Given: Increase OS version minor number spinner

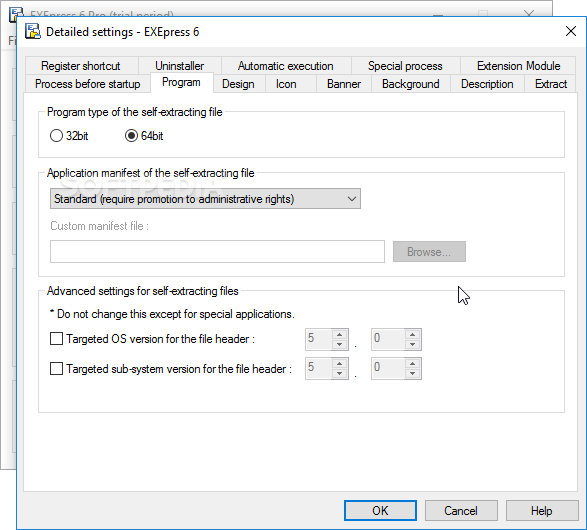Looking at the screenshot, I should [413, 335].
